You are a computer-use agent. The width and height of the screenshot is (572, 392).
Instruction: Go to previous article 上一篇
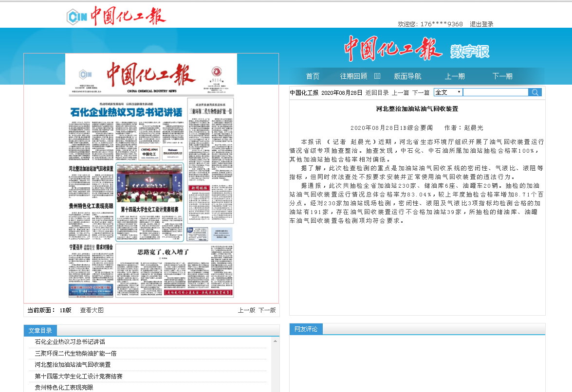click(400, 93)
